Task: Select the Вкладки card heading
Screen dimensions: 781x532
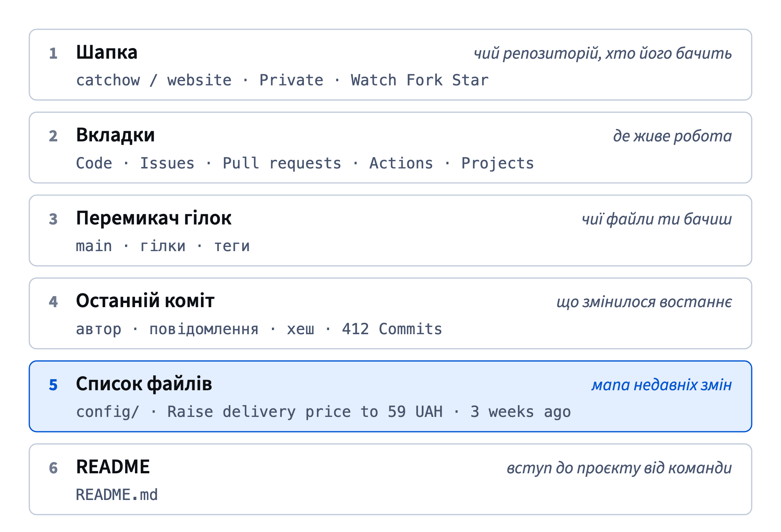Action: click(115, 135)
